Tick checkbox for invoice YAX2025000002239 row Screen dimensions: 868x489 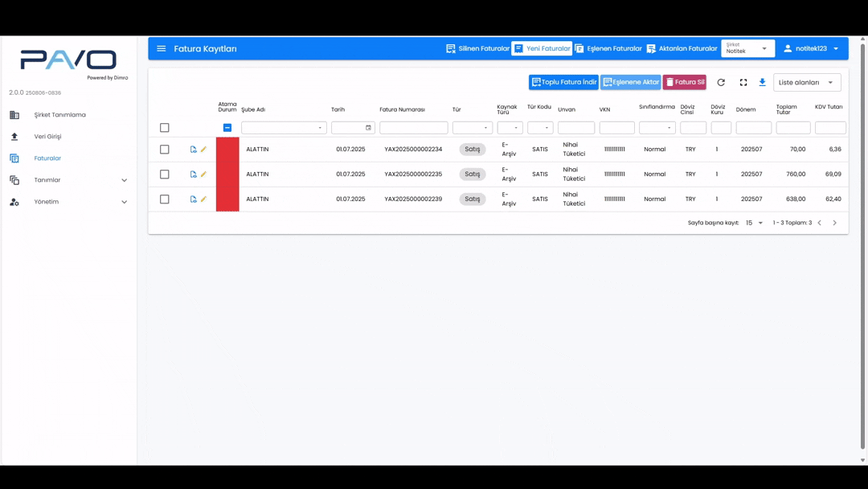165,199
